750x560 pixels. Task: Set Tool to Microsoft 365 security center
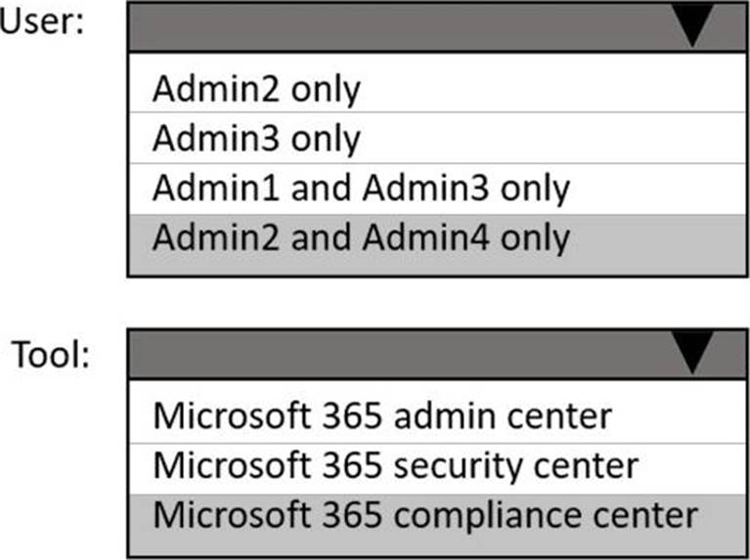396,465
